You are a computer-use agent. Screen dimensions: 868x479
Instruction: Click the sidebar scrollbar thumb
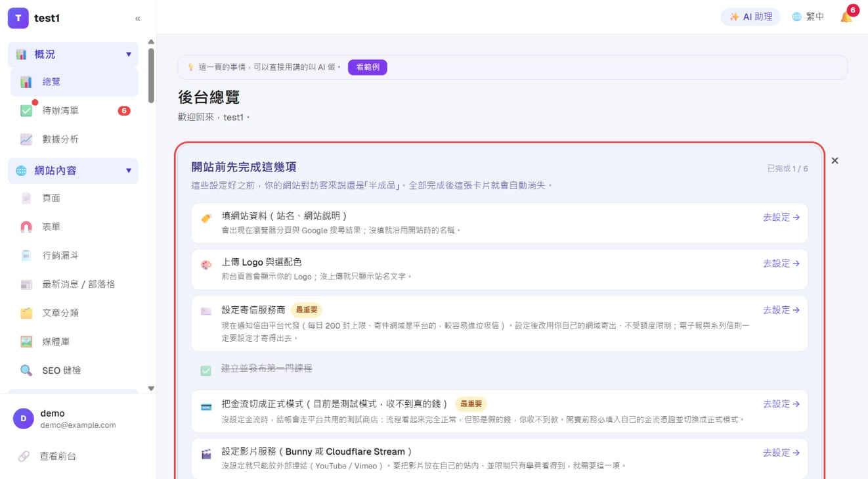point(151,76)
